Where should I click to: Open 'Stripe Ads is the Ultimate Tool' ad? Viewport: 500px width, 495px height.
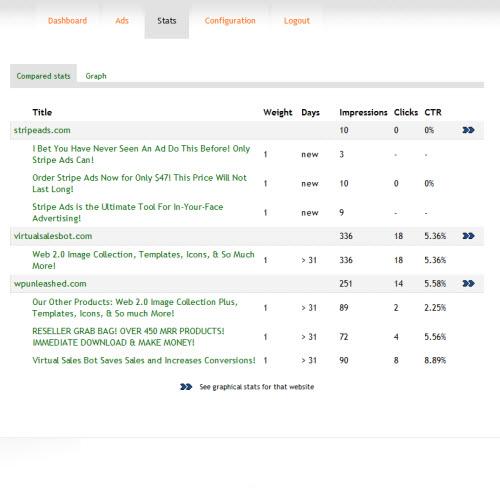128,213
